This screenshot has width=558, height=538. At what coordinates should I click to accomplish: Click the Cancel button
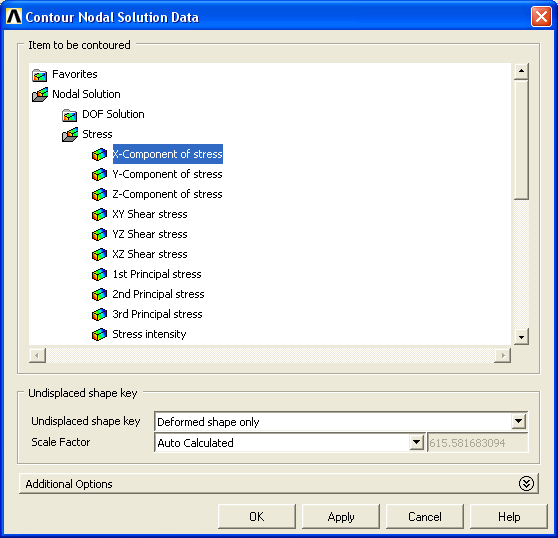point(425,516)
